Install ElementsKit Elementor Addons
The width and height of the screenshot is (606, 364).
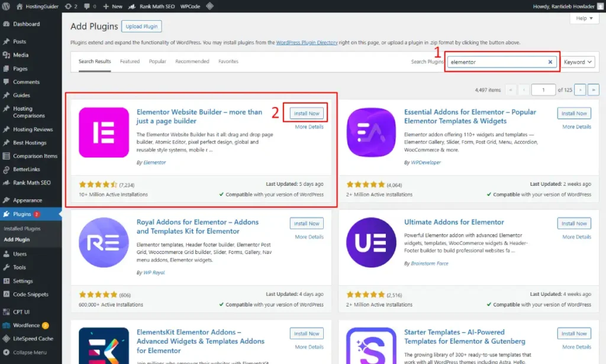point(307,333)
